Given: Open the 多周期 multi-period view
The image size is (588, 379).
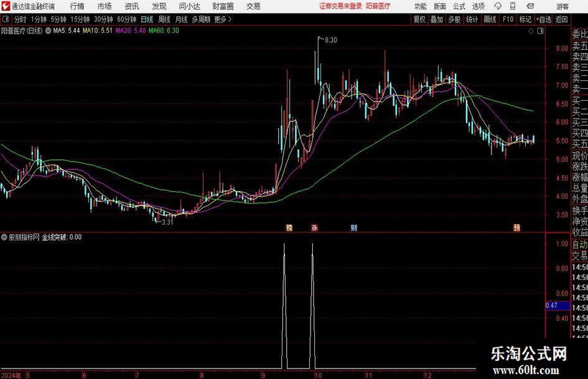Looking at the screenshot, I should tap(201, 19).
